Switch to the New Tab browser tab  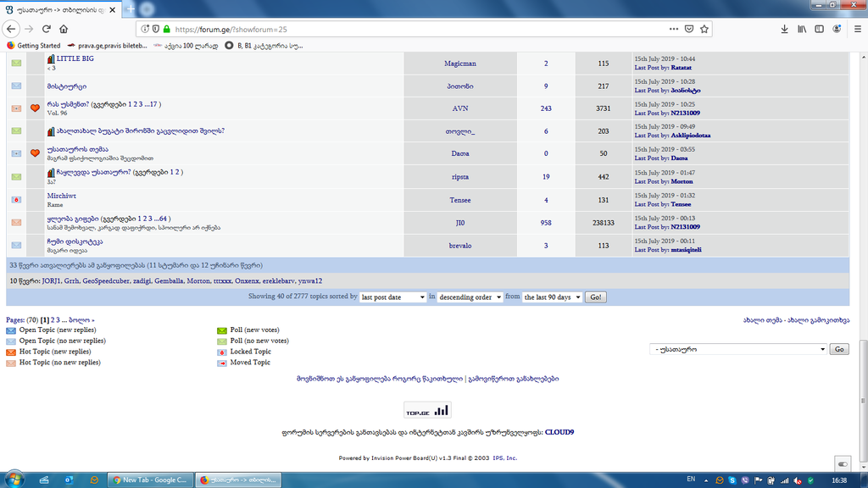click(x=150, y=479)
